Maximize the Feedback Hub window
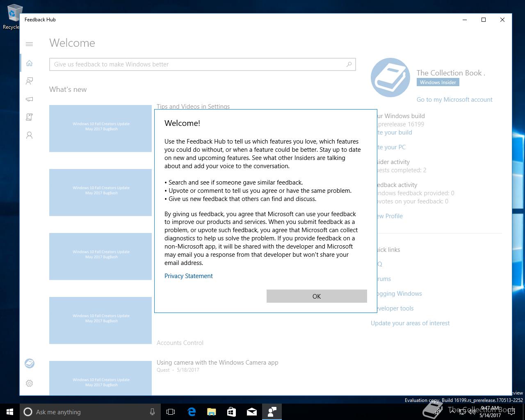The image size is (525, 420). pos(484,20)
